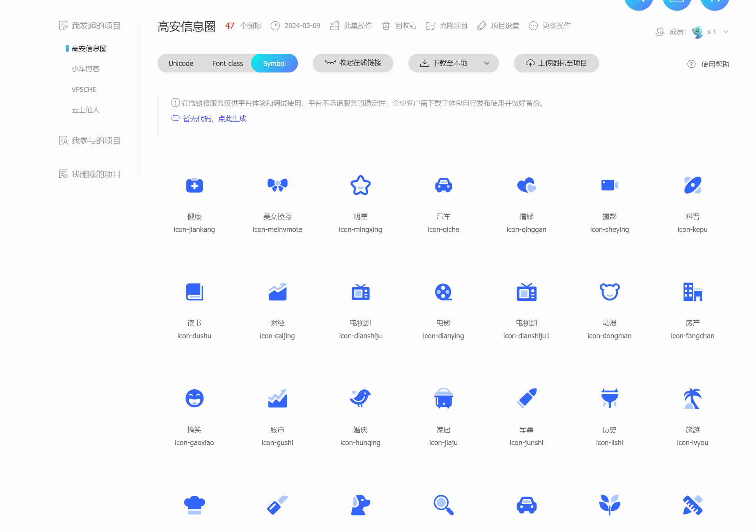Open 项目设置 project settings
The width and height of the screenshot is (756, 532).
pos(498,26)
